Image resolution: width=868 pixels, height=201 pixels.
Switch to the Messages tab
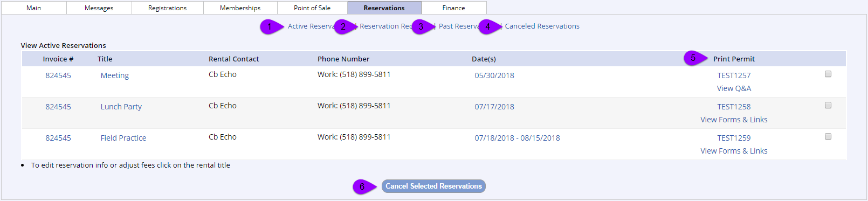[x=99, y=8]
